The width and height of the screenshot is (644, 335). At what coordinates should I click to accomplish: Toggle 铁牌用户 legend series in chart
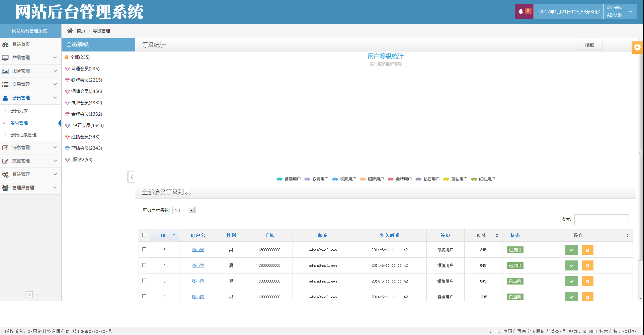[x=316, y=179]
